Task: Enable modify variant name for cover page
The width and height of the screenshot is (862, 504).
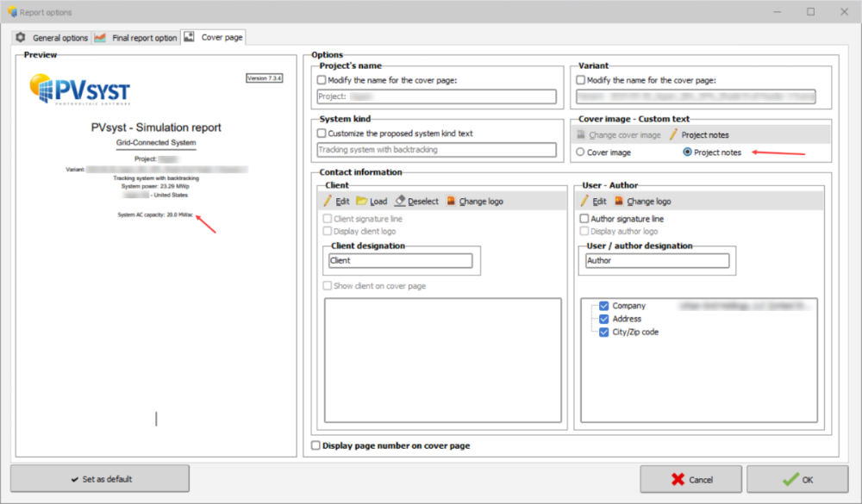Action: tap(581, 80)
